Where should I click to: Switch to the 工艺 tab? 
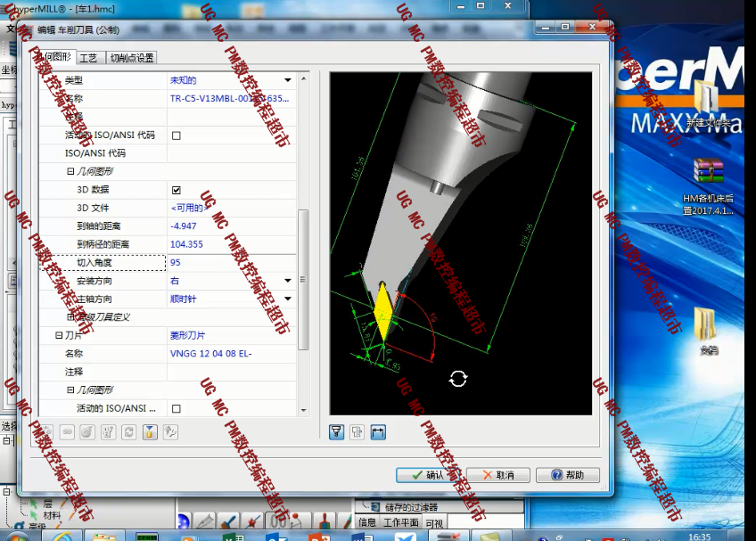[89, 58]
